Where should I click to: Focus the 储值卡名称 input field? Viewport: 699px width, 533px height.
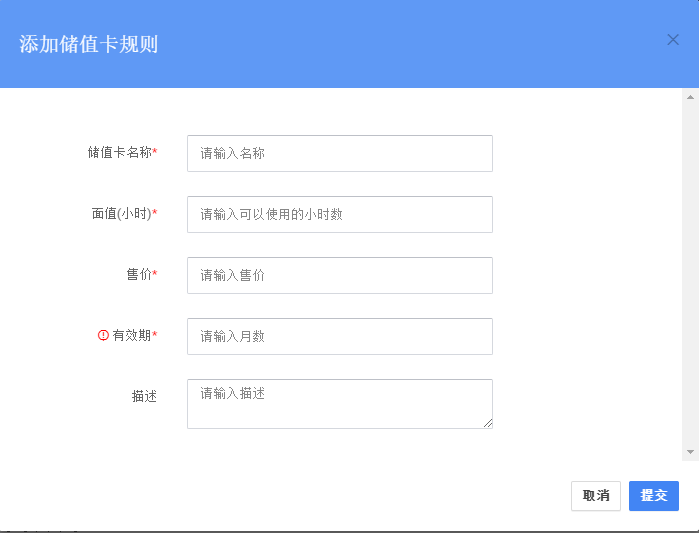tap(340, 153)
